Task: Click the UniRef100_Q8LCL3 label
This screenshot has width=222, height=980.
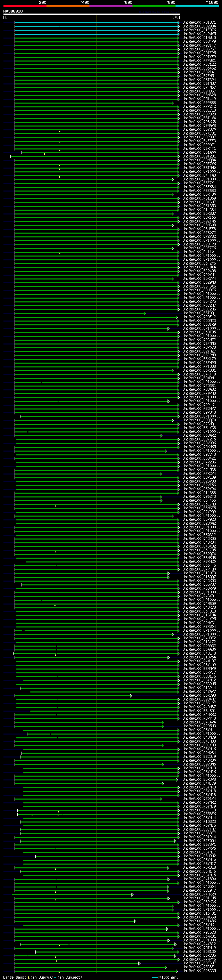Action: click(199, 110)
